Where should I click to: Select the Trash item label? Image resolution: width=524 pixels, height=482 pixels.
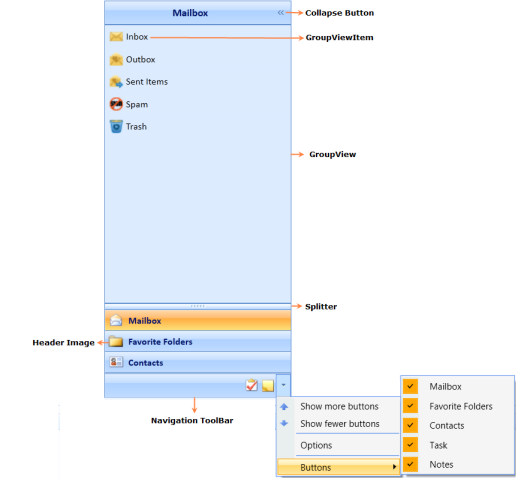click(136, 127)
